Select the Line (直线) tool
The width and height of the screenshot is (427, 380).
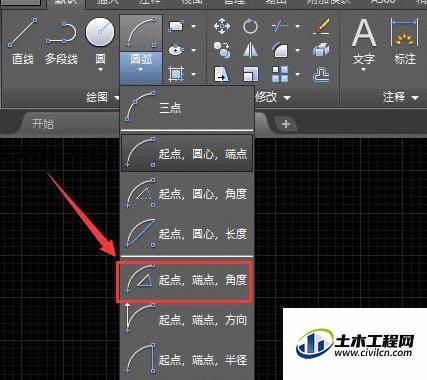click(23, 41)
